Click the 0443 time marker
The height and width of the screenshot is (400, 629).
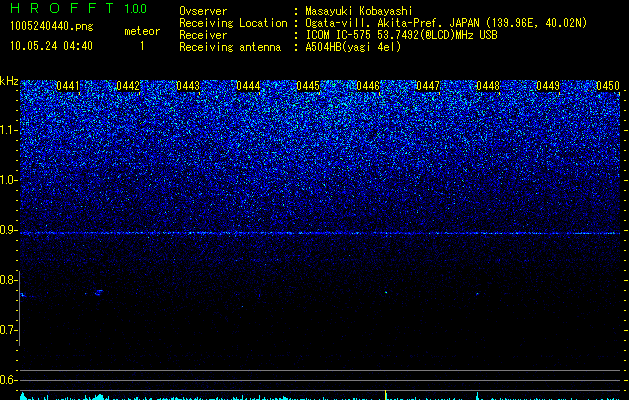tap(188, 86)
